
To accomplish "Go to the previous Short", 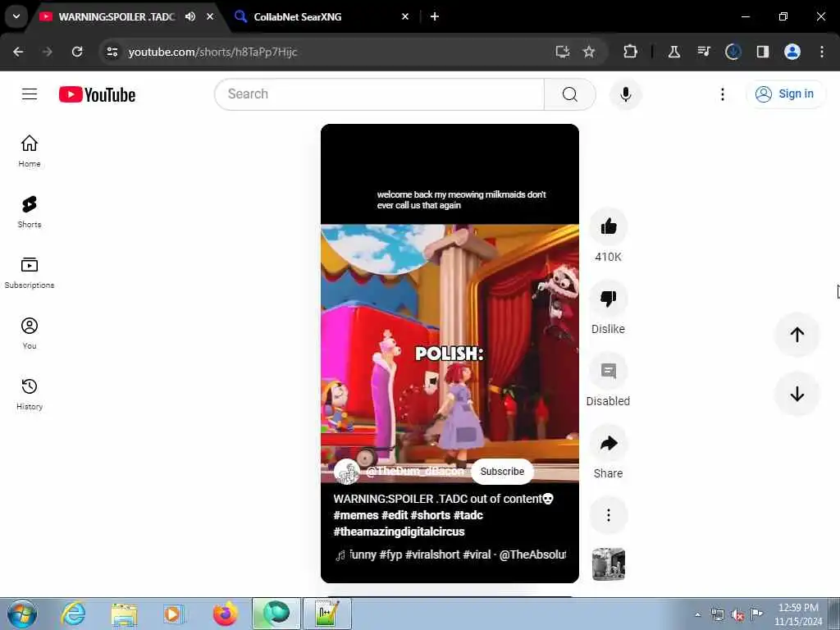I will (797, 335).
